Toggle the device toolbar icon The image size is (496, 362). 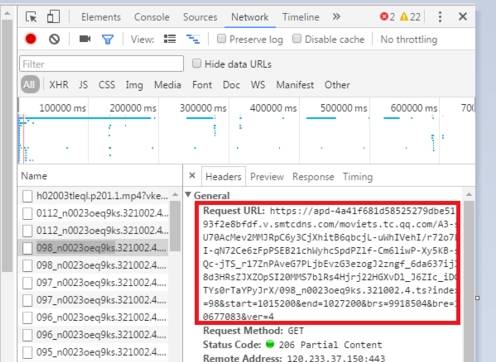[53, 17]
